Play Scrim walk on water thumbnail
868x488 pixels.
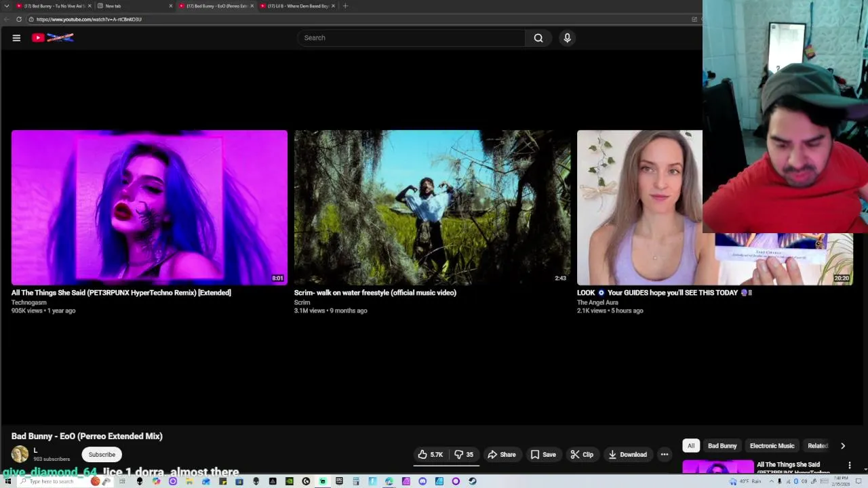pyautogui.click(x=432, y=207)
